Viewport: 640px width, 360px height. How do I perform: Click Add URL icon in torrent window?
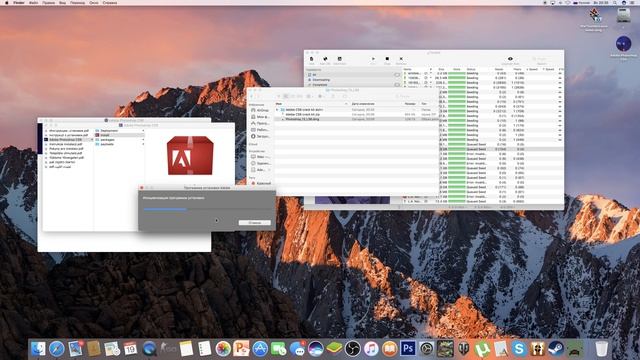[x=325, y=60]
